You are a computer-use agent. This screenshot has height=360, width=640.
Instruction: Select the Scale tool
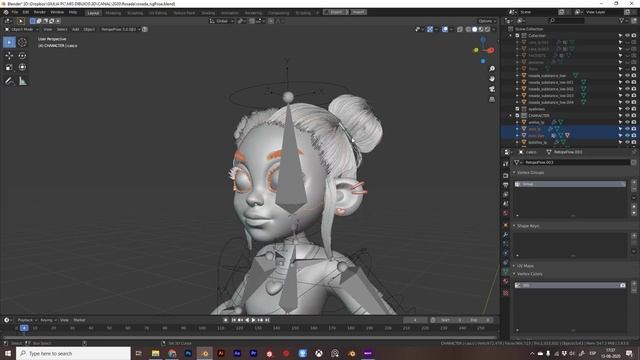click(x=9, y=67)
